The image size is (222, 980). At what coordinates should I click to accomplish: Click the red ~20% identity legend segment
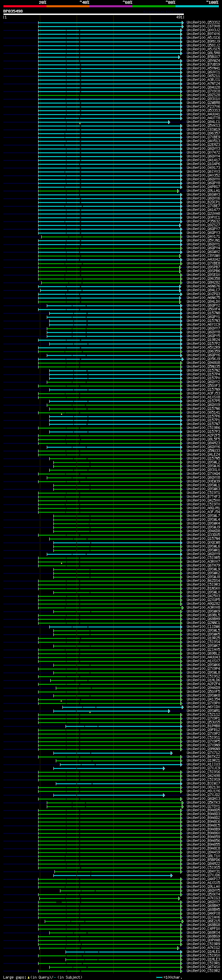(25, 6)
